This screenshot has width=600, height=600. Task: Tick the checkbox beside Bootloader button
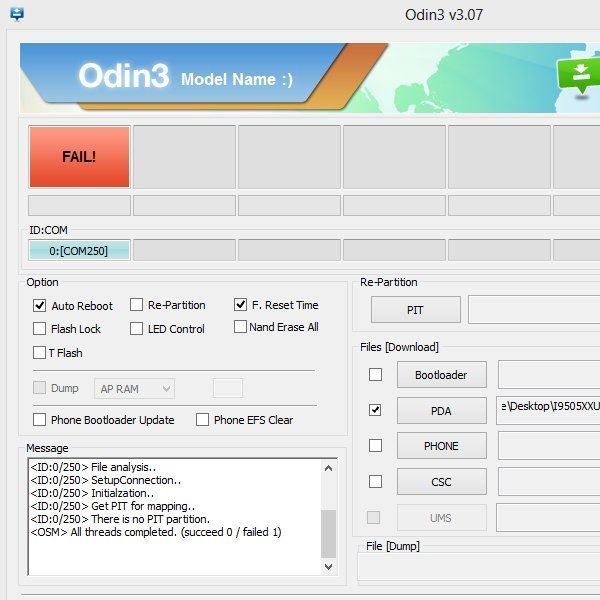pos(375,374)
